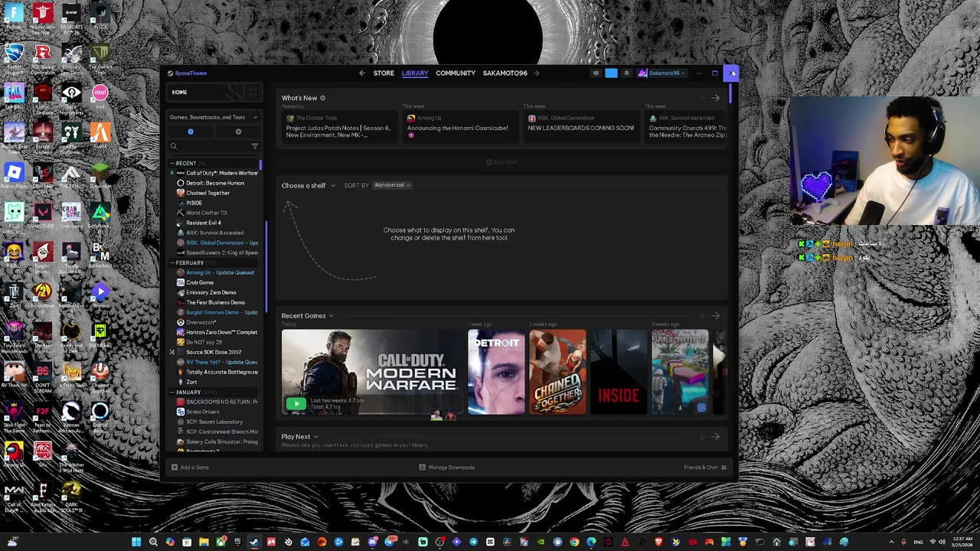
Task: Click the plus icon beside Add a Game
Action: coord(175,468)
